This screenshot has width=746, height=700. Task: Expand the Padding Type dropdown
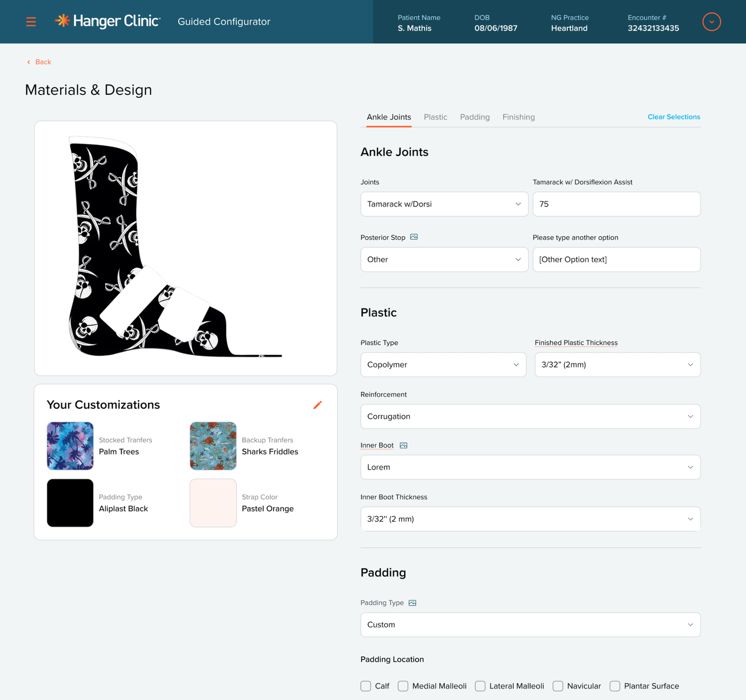[530, 624]
